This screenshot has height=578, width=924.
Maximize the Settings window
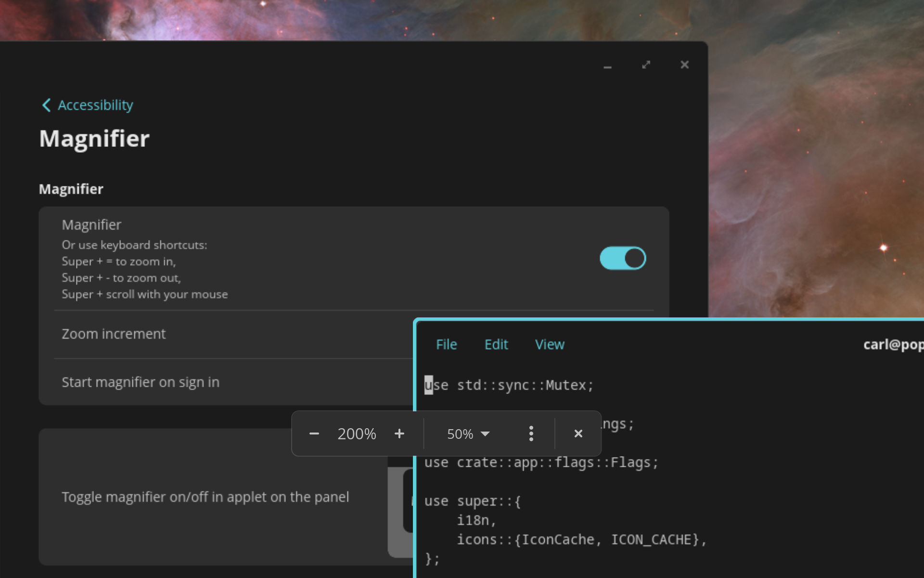click(x=646, y=65)
